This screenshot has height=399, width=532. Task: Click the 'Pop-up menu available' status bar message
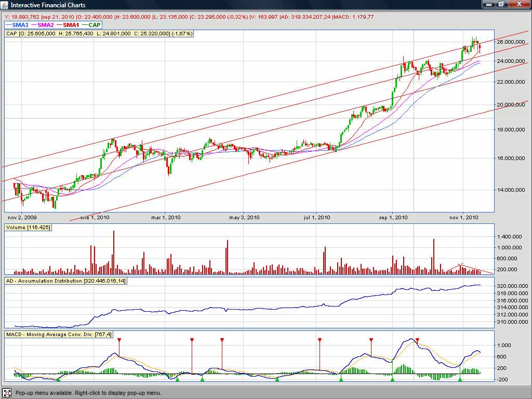(x=88, y=393)
